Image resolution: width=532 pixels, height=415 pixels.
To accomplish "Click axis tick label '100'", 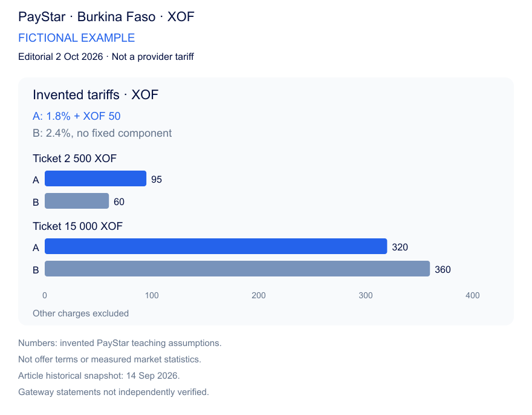I will tap(152, 295).
